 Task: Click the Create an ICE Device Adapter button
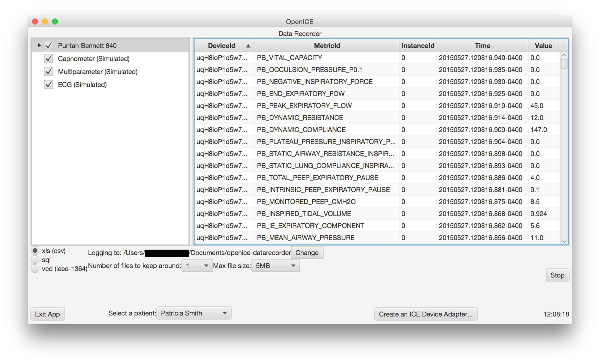point(425,314)
